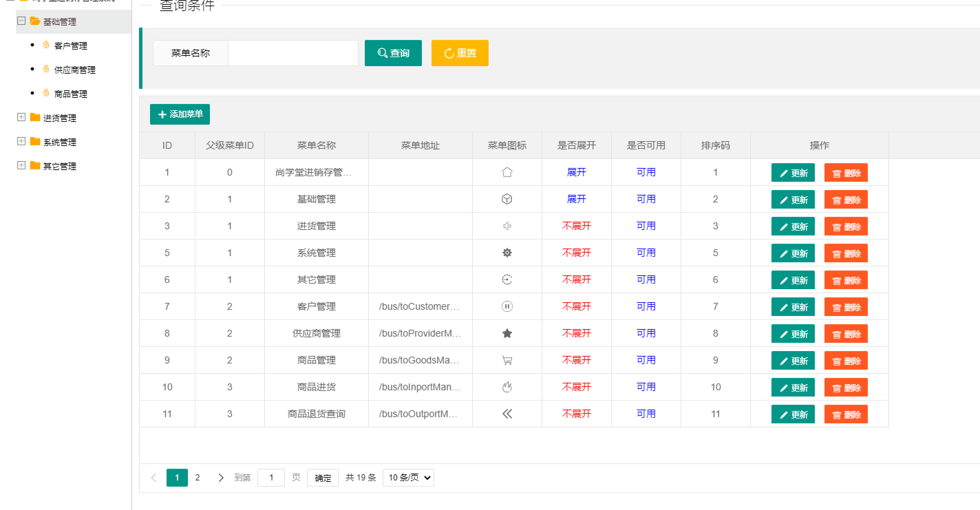Open 客户管理 in the sidebar tree

click(71, 45)
